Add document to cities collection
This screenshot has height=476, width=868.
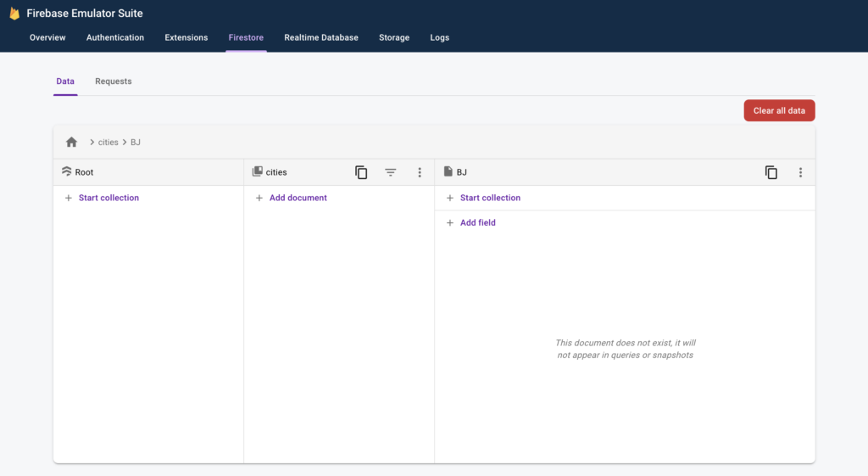click(298, 198)
